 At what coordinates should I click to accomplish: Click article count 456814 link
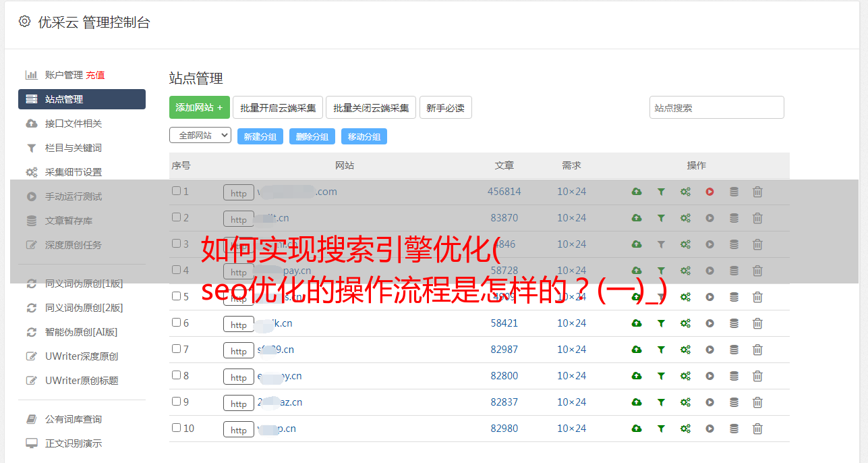click(504, 192)
